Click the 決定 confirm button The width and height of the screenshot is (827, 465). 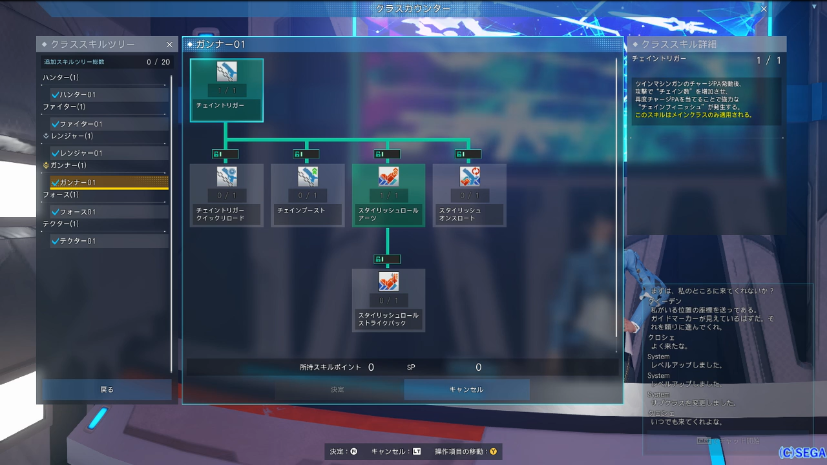point(338,390)
